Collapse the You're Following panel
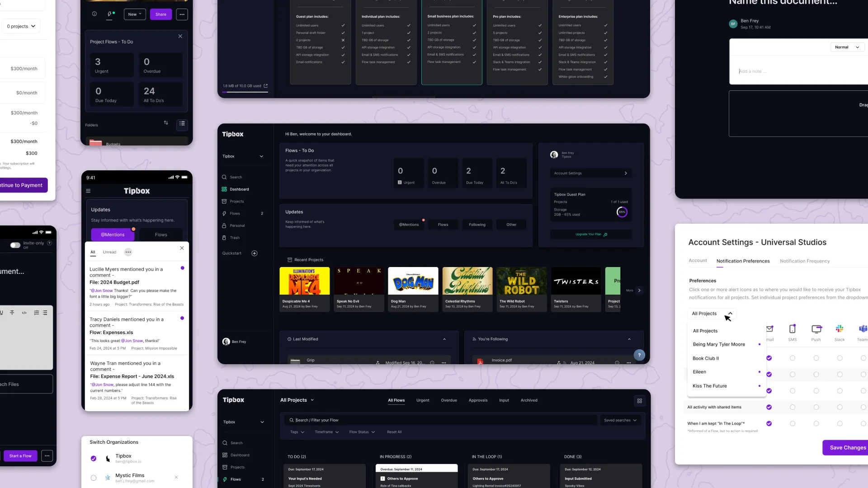 click(x=629, y=339)
